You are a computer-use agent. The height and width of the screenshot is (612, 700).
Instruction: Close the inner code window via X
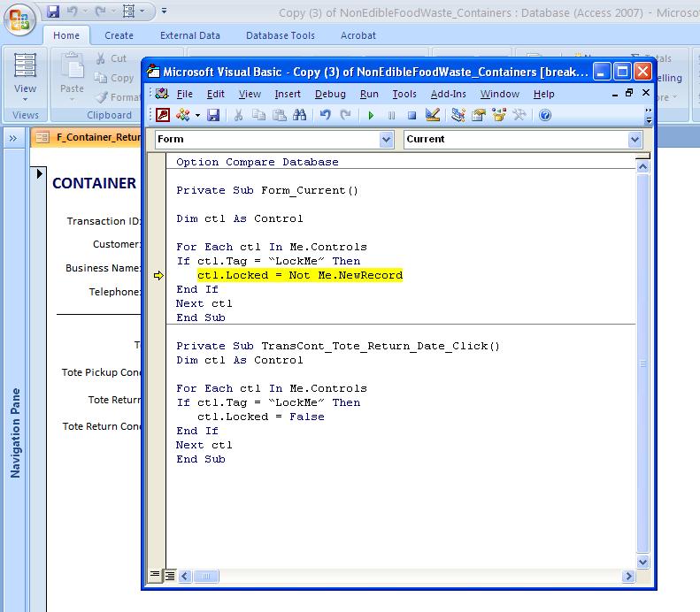pyautogui.click(x=645, y=92)
